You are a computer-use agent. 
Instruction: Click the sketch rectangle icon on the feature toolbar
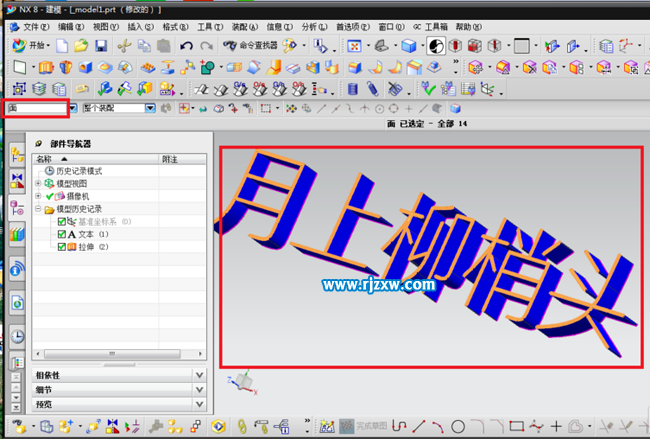[x=19, y=67]
